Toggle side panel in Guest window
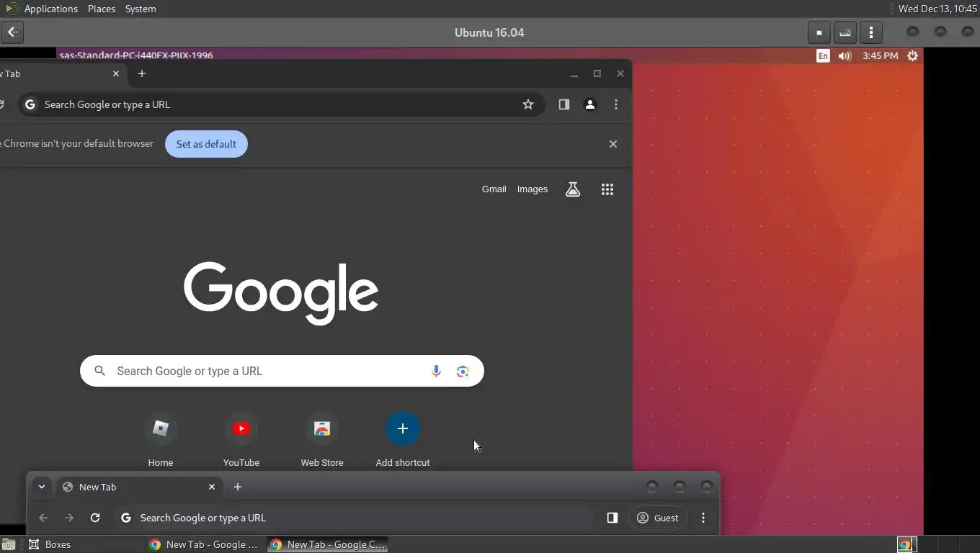Image resolution: width=980 pixels, height=553 pixels. pyautogui.click(x=612, y=518)
